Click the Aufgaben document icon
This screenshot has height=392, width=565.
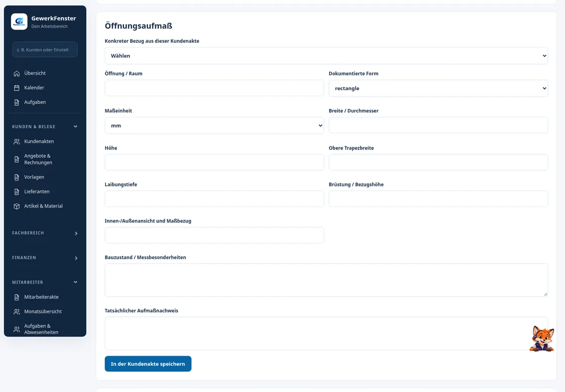(x=17, y=103)
